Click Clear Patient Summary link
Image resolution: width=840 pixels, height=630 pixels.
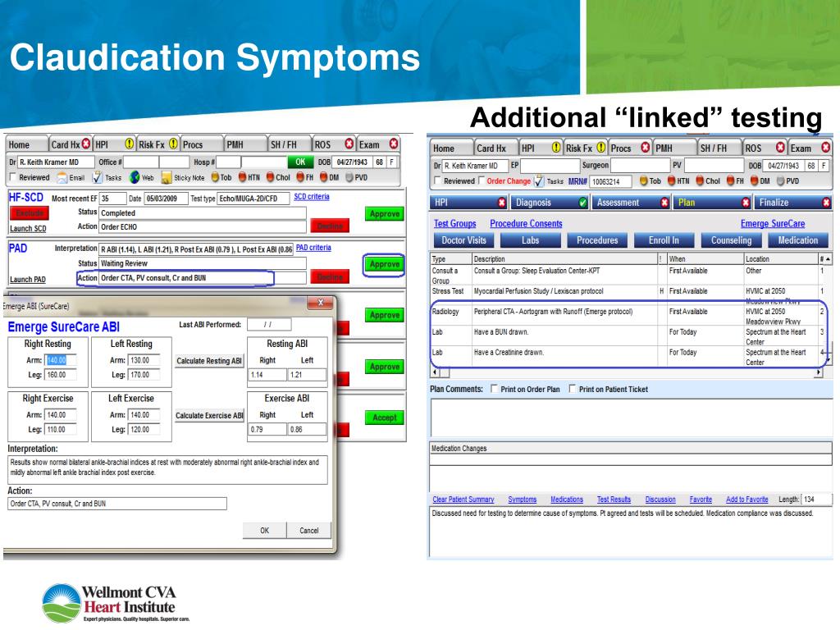point(463,500)
